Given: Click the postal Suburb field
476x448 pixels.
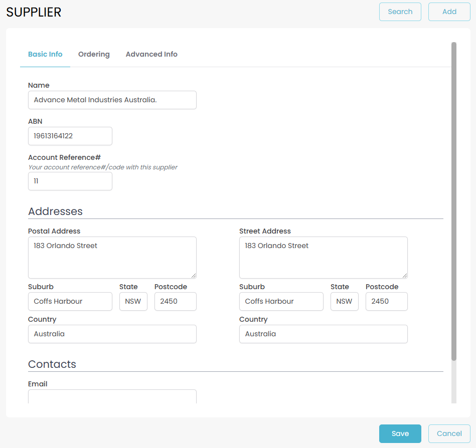Looking at the screenshot, I should click(70, 301).
